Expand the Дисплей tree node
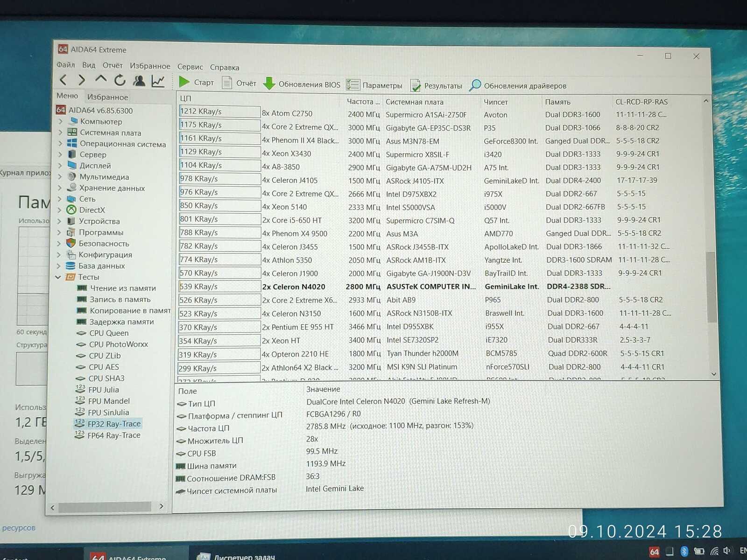 [x=60, y=166]
